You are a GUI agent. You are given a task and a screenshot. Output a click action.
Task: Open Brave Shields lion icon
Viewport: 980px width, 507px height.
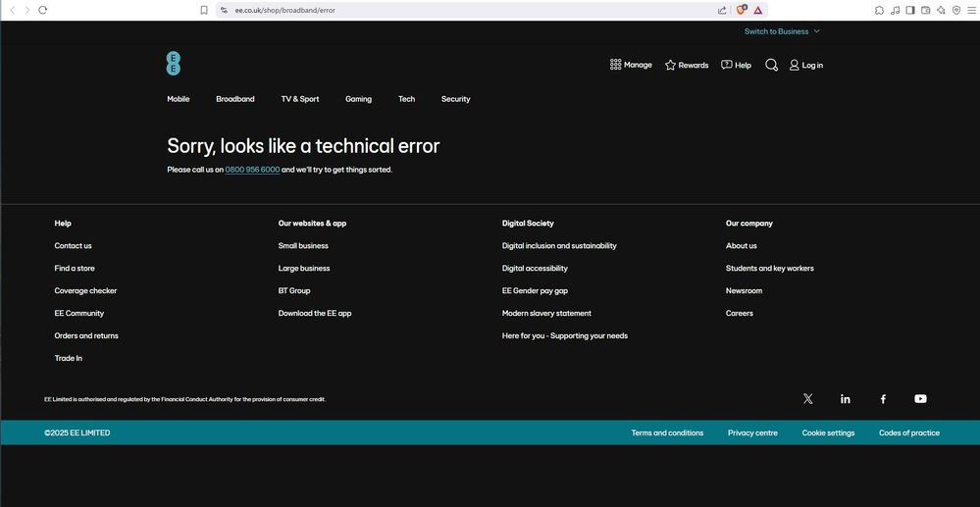point(742,10)
